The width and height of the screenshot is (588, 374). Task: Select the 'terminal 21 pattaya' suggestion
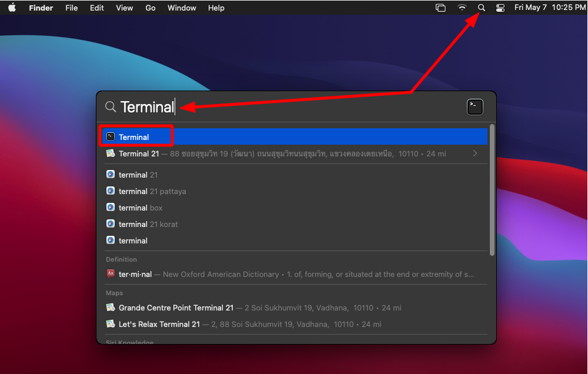295,191
